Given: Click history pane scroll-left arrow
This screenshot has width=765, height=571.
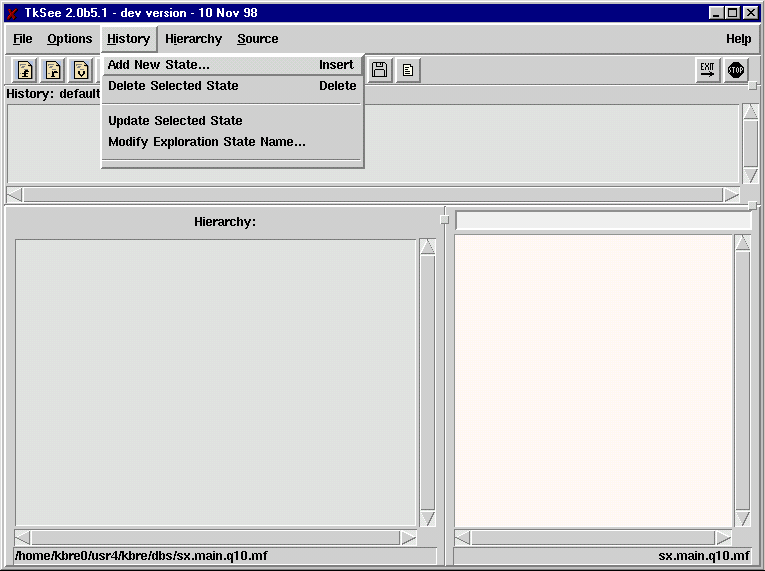Looking at the screenshot, I should 15,195.
